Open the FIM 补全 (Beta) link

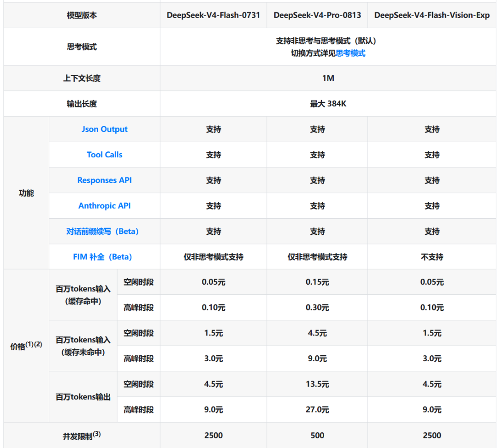pos(102,257)
